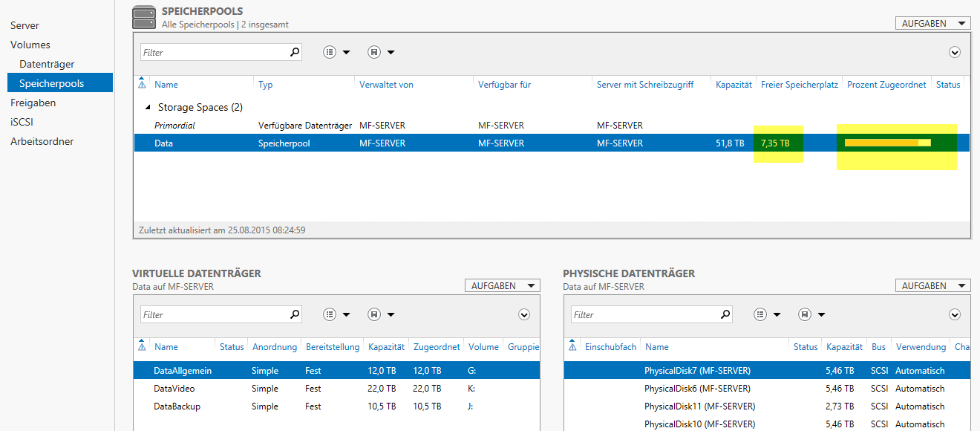Open Arbeitsordner in the sidebar
The image size is (980, 431).
42,141
